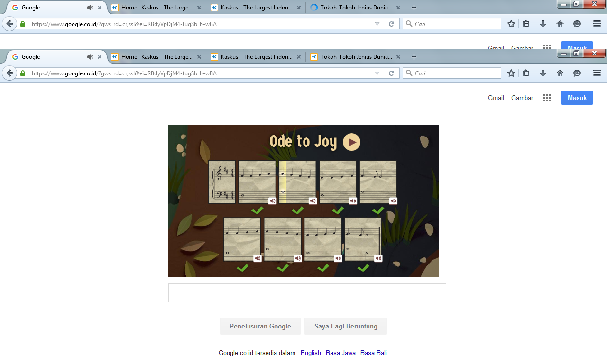Viewport: 607px width, 364px height.
Task: Click the full blue Masuk sign-in button
Action: tap(577, 98)
